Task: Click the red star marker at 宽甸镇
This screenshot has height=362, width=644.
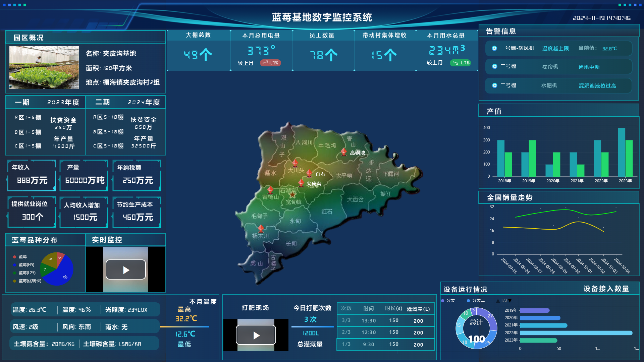Action: click(292, 195)
